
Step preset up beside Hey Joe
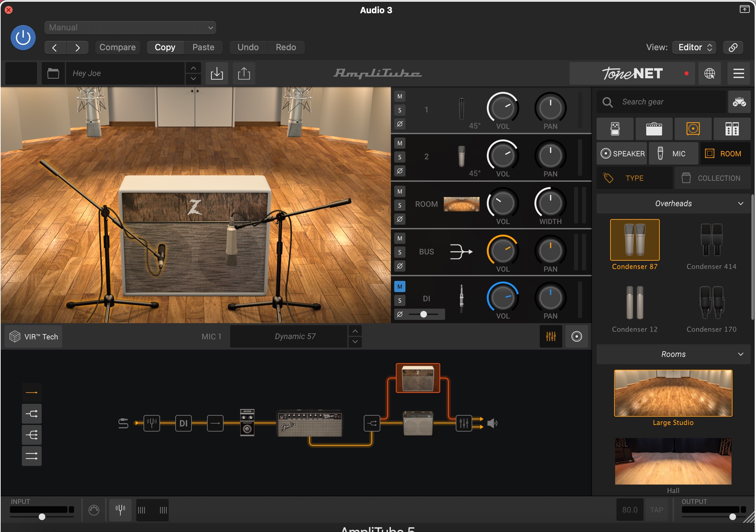point(193,68)
